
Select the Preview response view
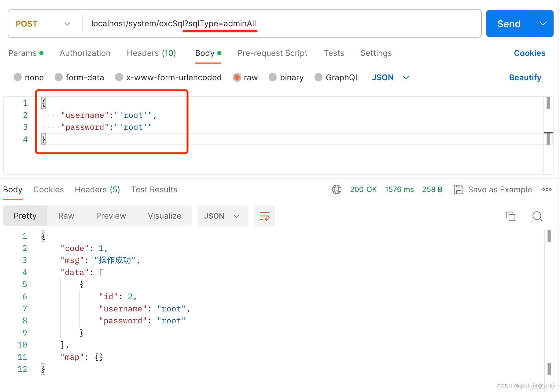coord(111,216)
